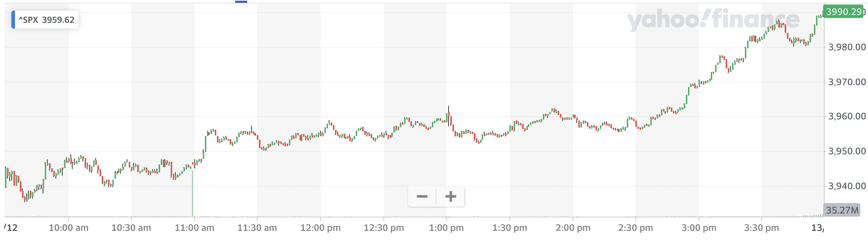This screenshot has width=868, height=243.
Task: Click the tall green volume bar at 11:00 am
Action: pyautogui.click(x=192, y=194)
